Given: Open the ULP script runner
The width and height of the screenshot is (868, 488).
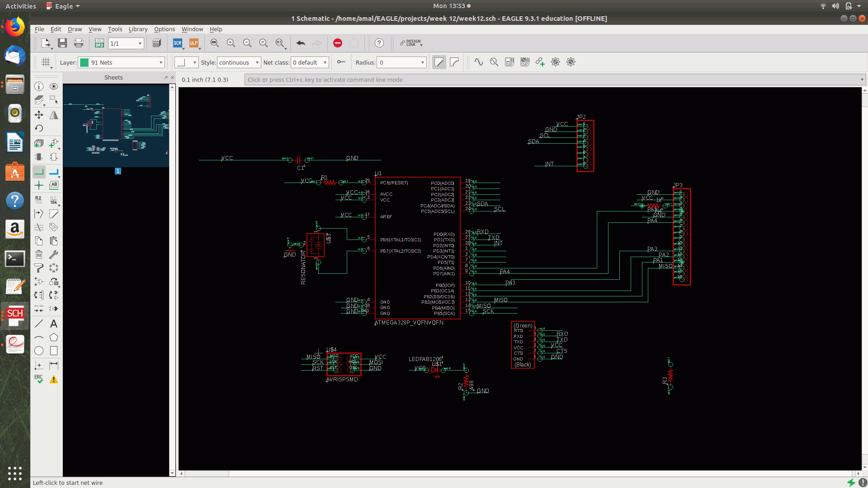Looking at the screenshot, I should coord(194,43).
